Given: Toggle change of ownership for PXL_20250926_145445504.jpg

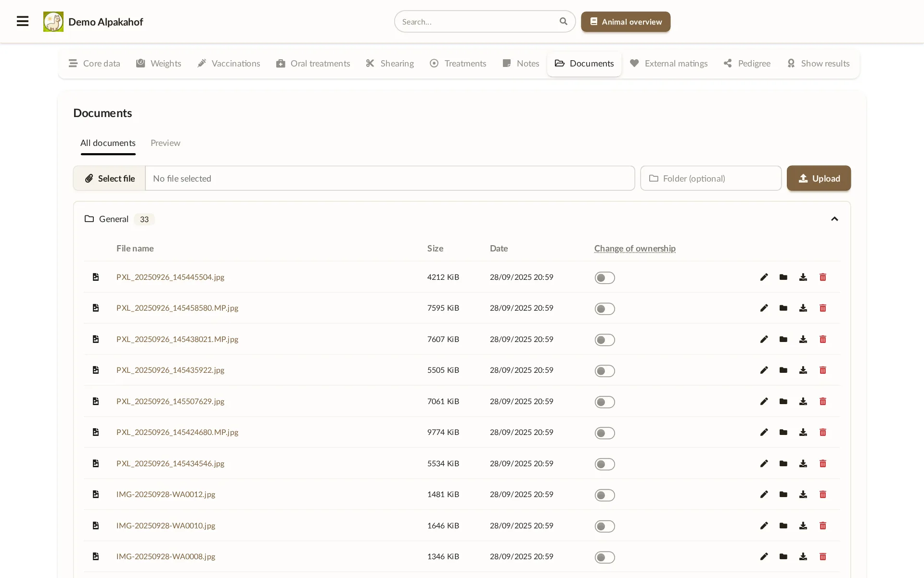Looking at the screenshot, I should [604, 278].
